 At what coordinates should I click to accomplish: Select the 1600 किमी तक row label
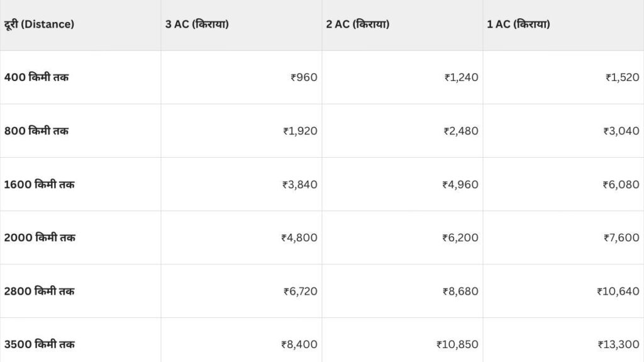[x=40, y=185]
